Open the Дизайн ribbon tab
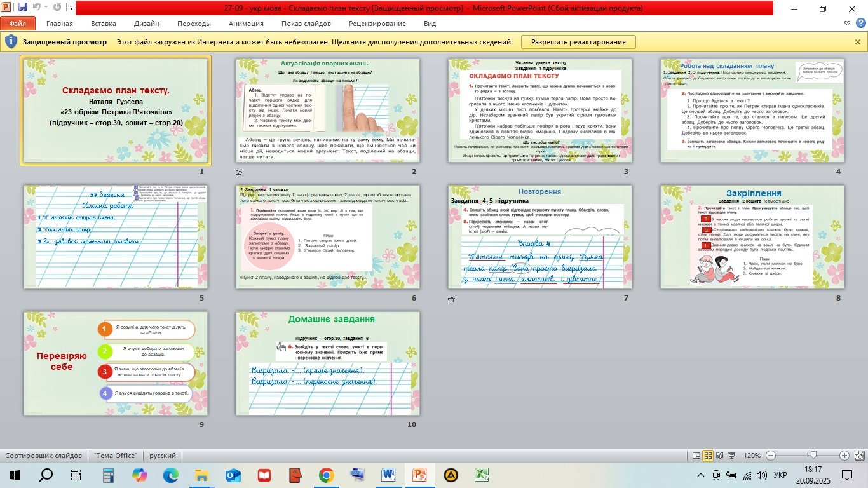The image size is (868, 488). click(146, 24)
